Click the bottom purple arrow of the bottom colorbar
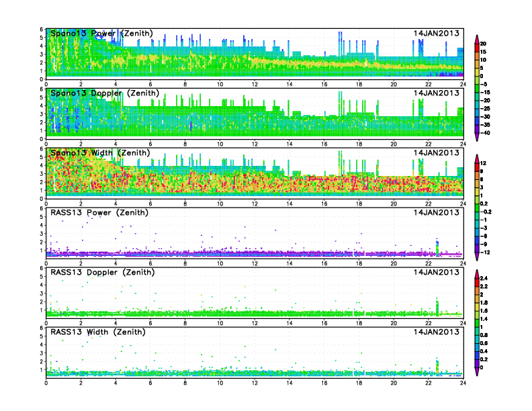This screenshot has width=532, height=411. tap(477, 372)
